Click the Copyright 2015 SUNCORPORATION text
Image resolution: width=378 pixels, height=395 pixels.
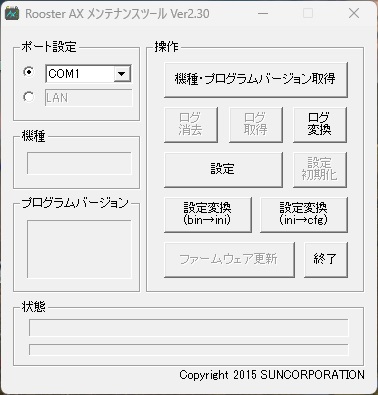coord(272,375)
